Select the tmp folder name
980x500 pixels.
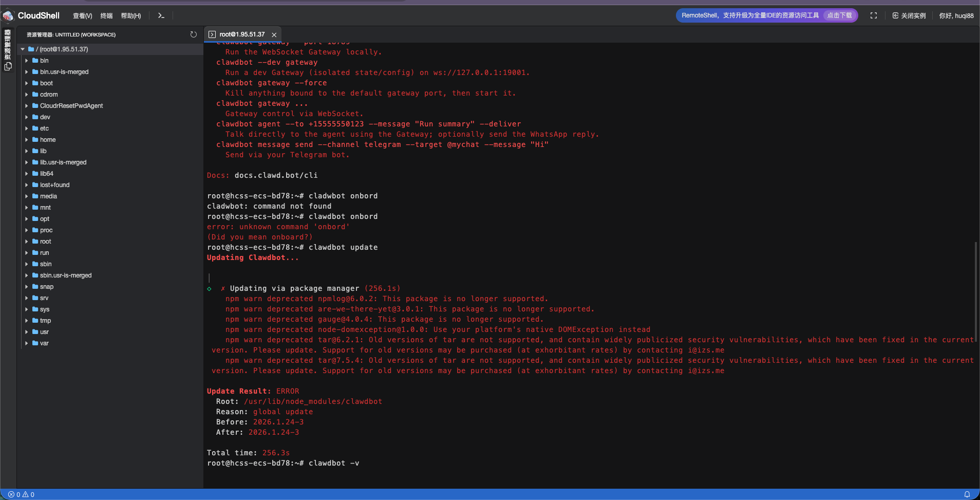(46, 321)
